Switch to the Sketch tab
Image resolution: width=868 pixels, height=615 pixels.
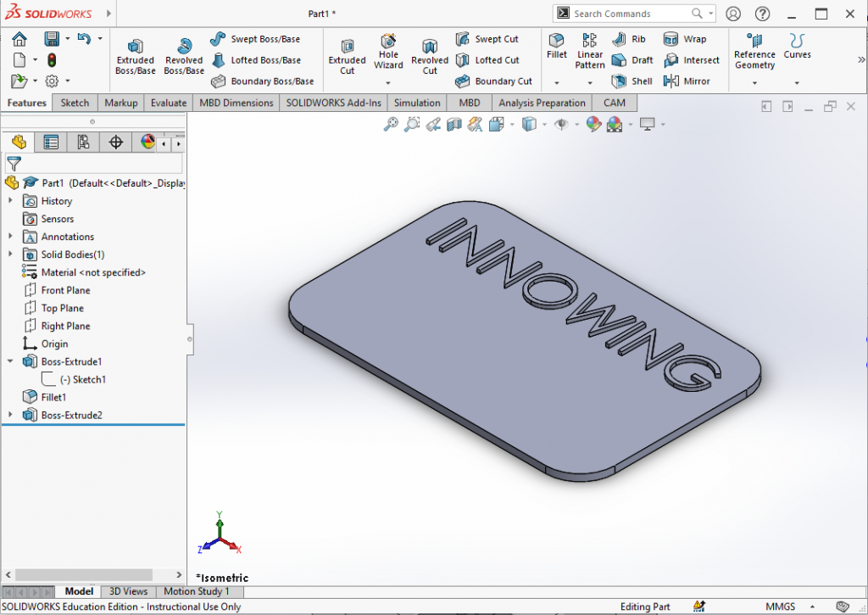pyautogui.click(x=75, y=102)
